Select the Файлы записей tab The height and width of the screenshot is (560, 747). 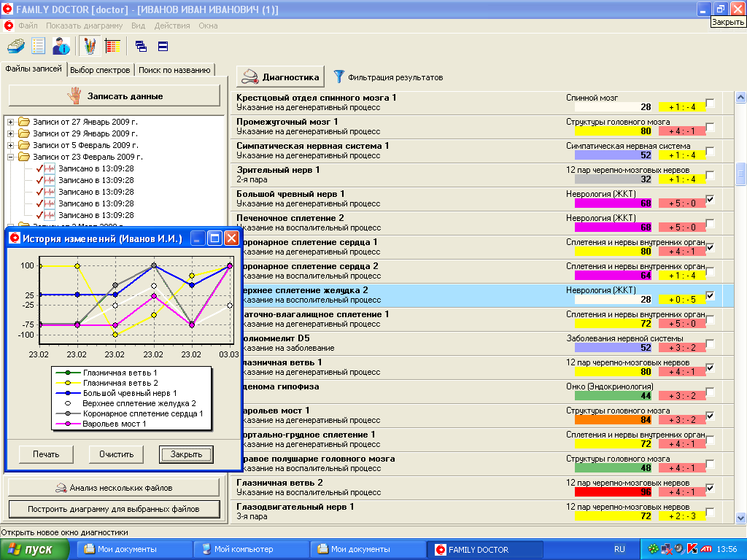pos(34,69)
